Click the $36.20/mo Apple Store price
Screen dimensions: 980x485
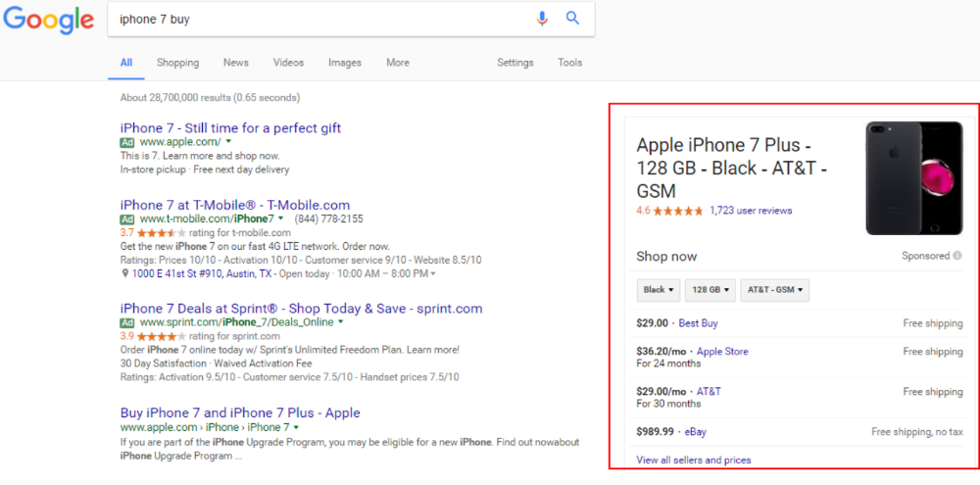661,351
